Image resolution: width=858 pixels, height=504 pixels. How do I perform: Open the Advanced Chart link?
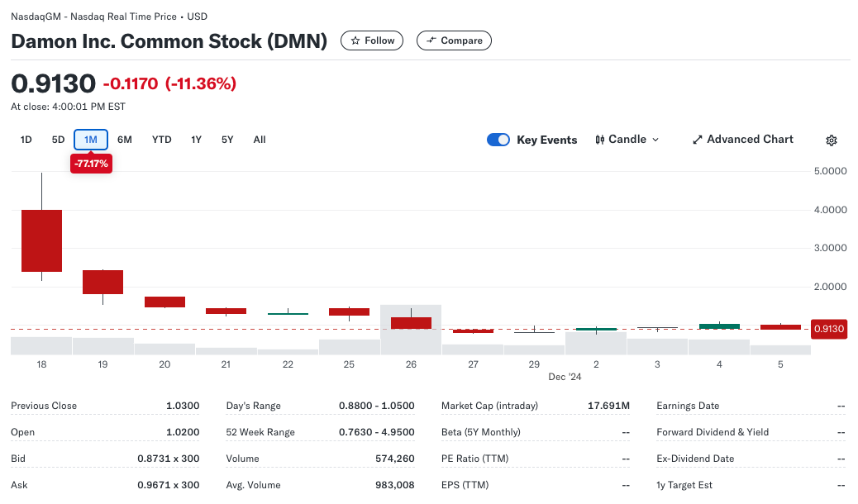point(742,140)
